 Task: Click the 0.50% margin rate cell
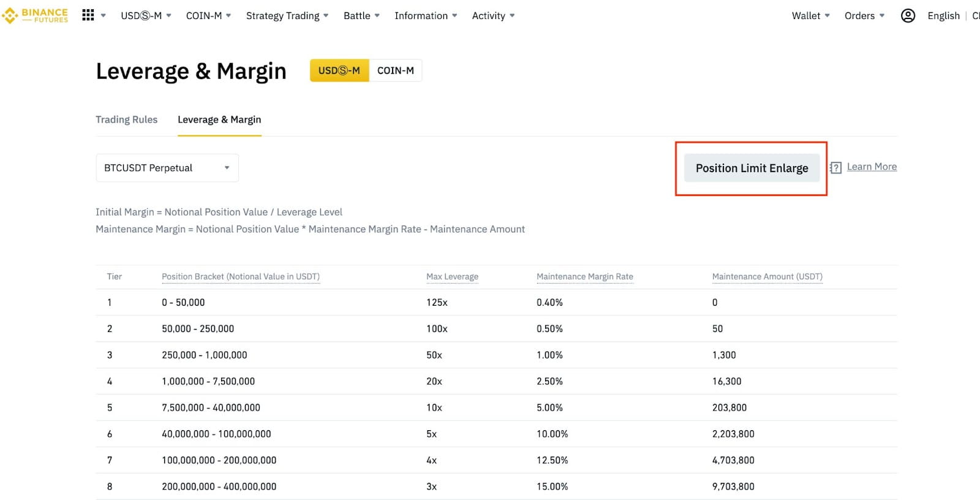point(549,329)
